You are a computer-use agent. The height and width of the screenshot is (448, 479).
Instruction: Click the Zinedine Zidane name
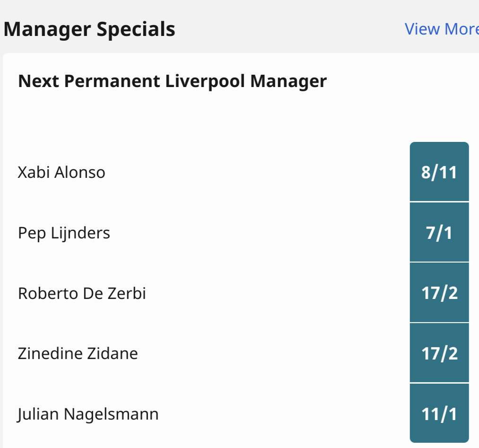coord(78,353)
